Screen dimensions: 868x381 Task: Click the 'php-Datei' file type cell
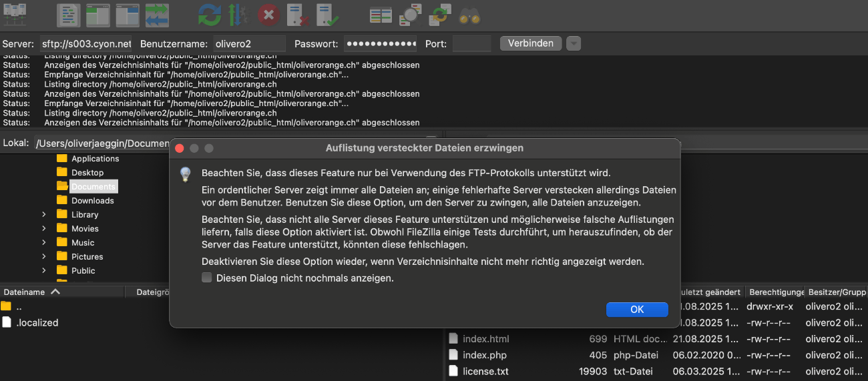pos(636,355)
